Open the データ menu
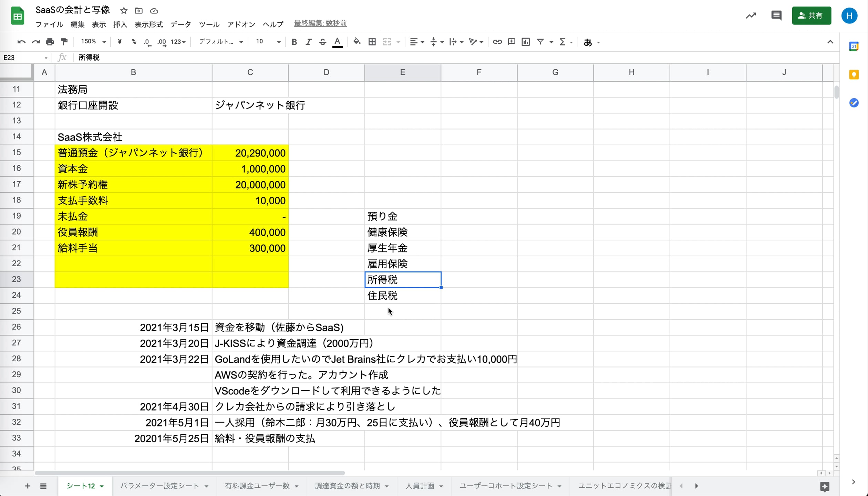This screenshot has height=496, width=868. coord(180,24)
